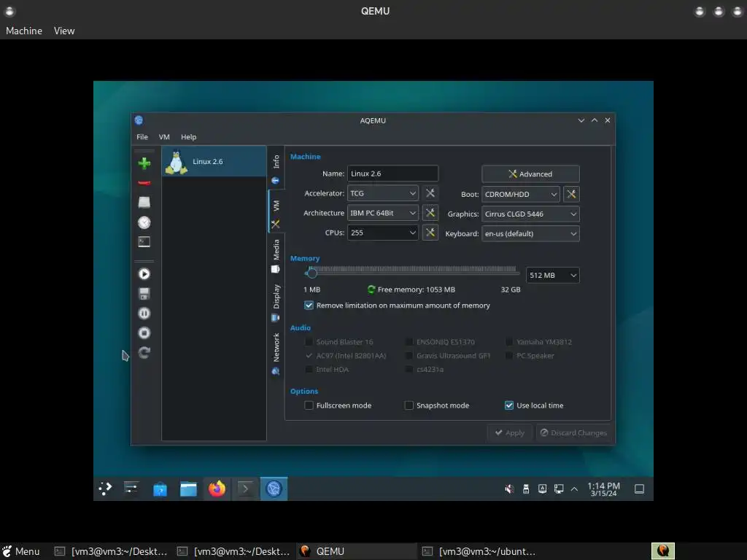Toggle Sound Blaster 16 audio checkbox
Viewport: 747px width, 560px height.
click(309, 342)
